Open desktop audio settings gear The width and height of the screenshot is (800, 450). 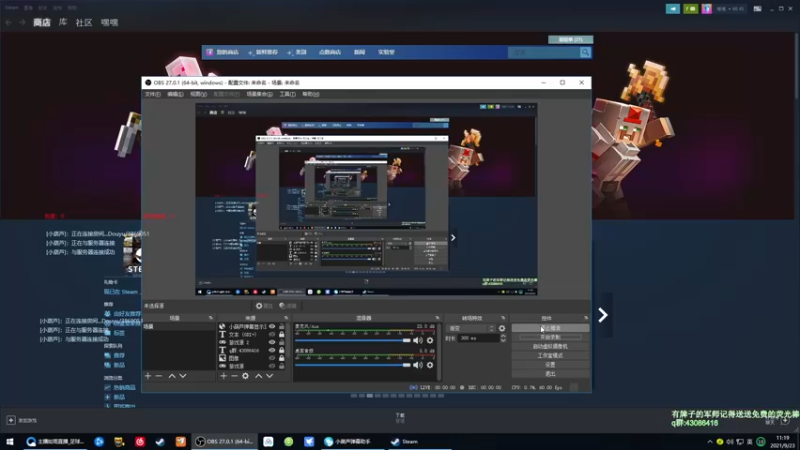[x=430, y=365]
